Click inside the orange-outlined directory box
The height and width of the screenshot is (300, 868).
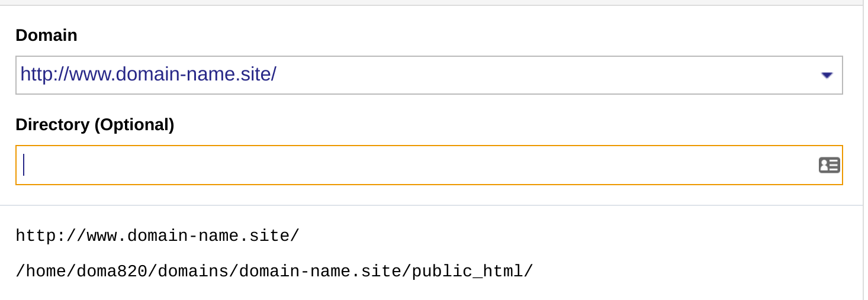[414, 165]
